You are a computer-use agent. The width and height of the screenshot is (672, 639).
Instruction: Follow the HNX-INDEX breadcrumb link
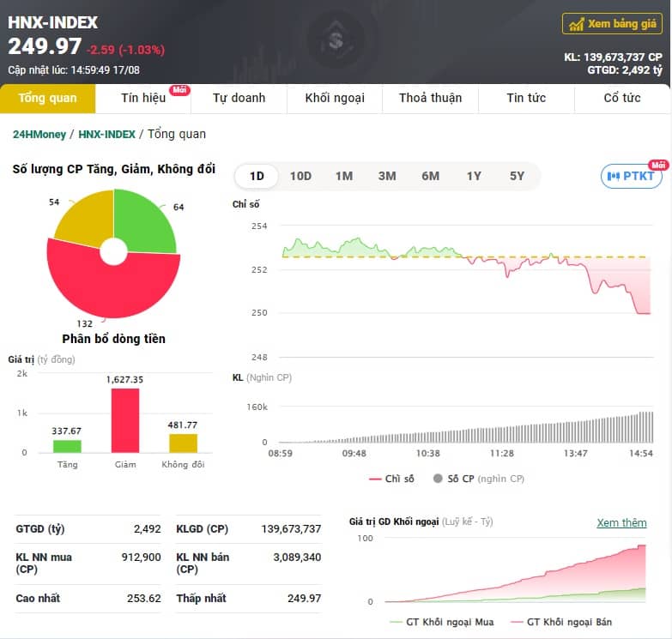click(106, 135)
